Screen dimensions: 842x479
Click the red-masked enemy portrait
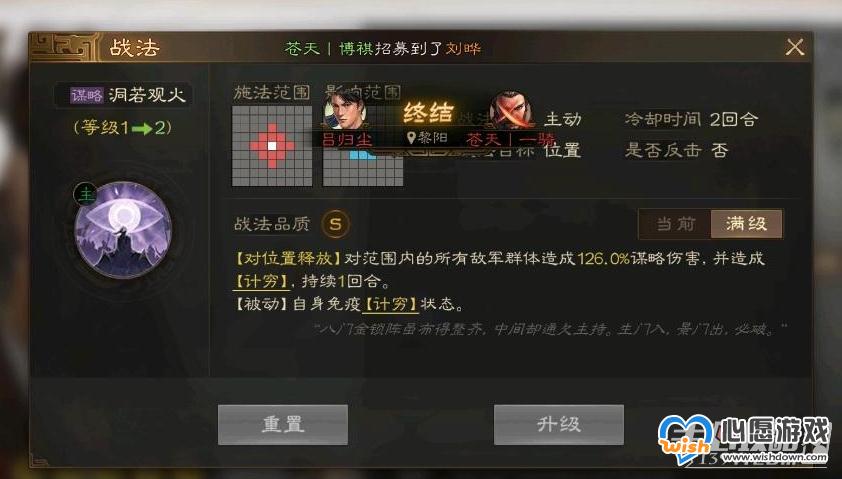(512, 111)
